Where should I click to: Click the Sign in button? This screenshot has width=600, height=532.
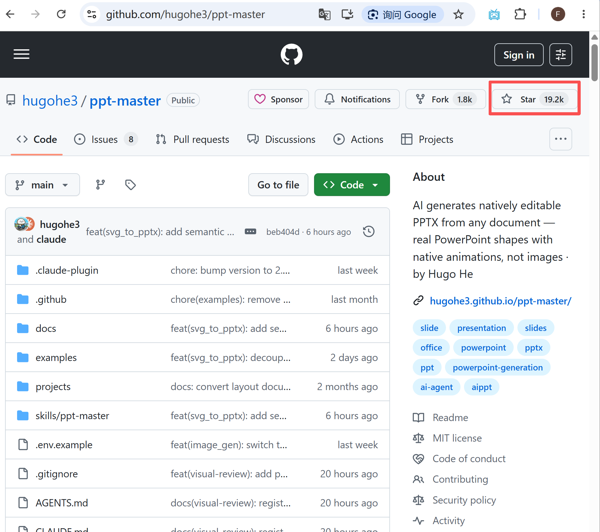(518, 55)
